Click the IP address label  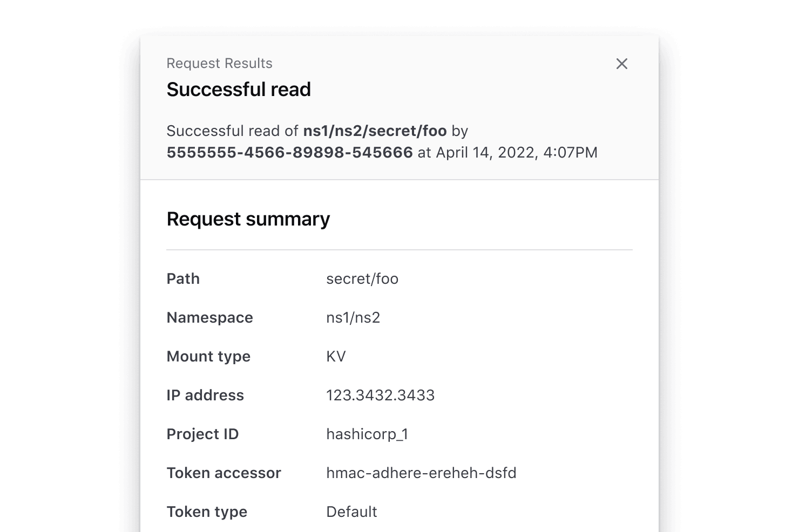click(205, 395)
